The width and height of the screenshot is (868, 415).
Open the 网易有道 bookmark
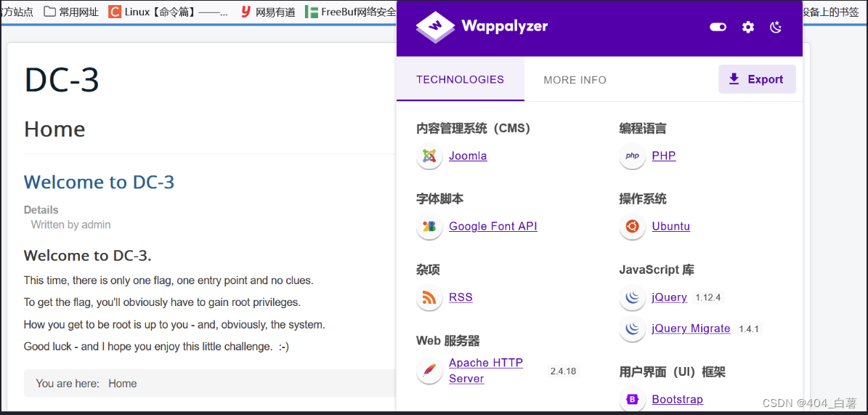268,12
